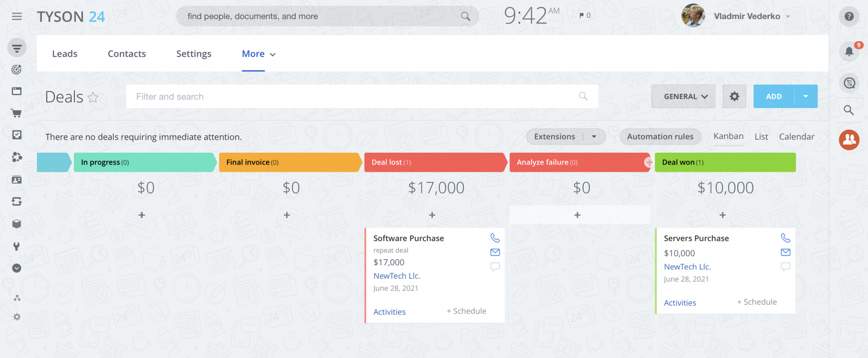Expand the More menu
Image resolution: width=868 pixels, height=358 pixels.
click(x=258, y=54)
